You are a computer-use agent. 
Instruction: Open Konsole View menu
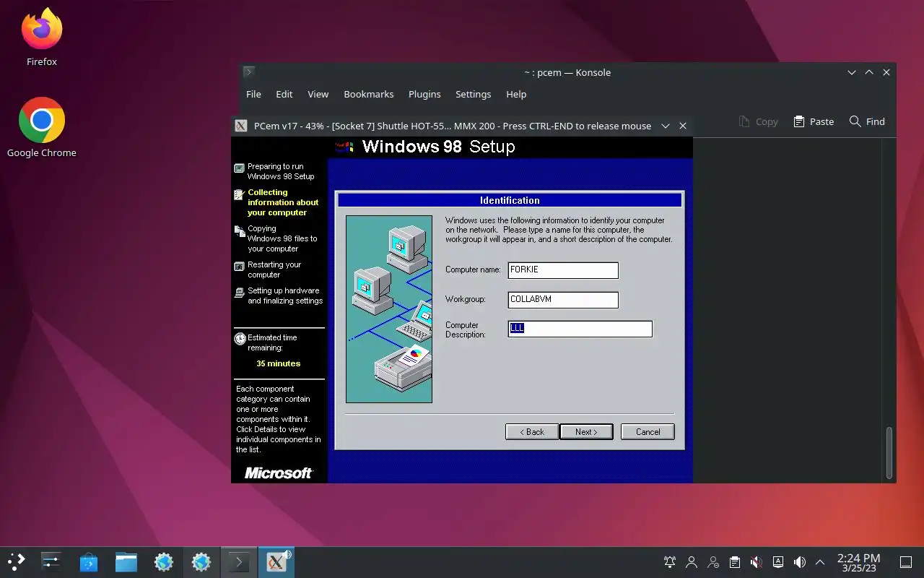point(318,94)
